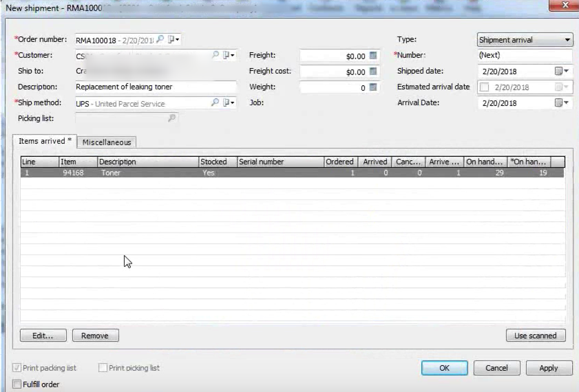The image size is (579, 392).
Task: Sort by the Description column header
Action: (148, 162)
